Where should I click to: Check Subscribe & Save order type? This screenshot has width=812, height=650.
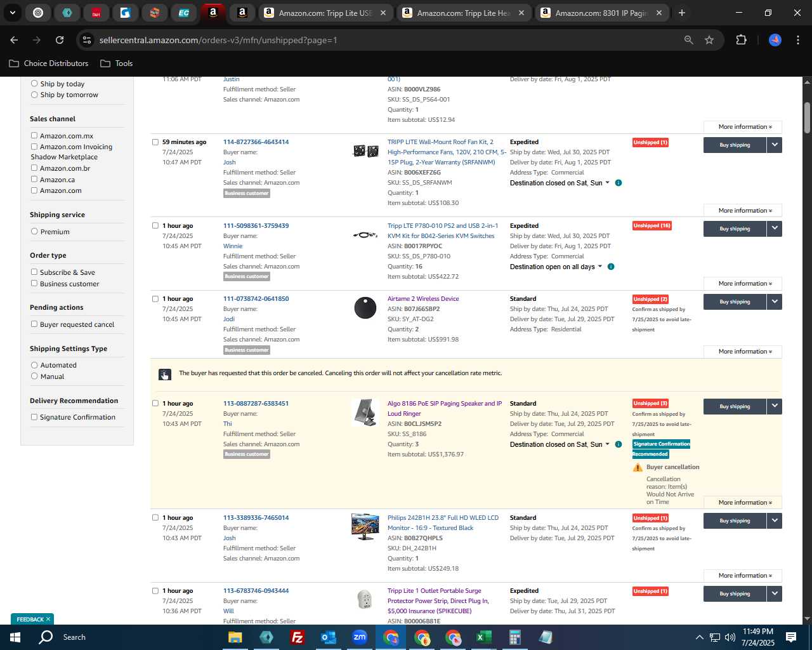coord(34,272)
